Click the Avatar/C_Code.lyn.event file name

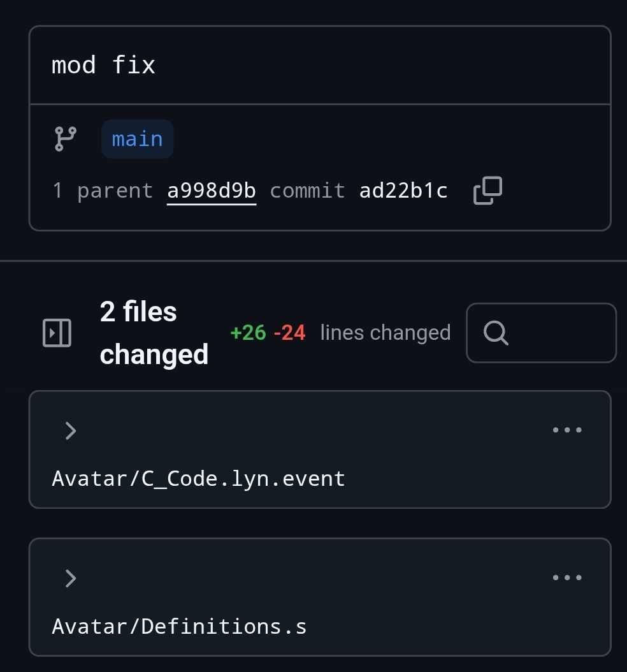coord(198,478)
